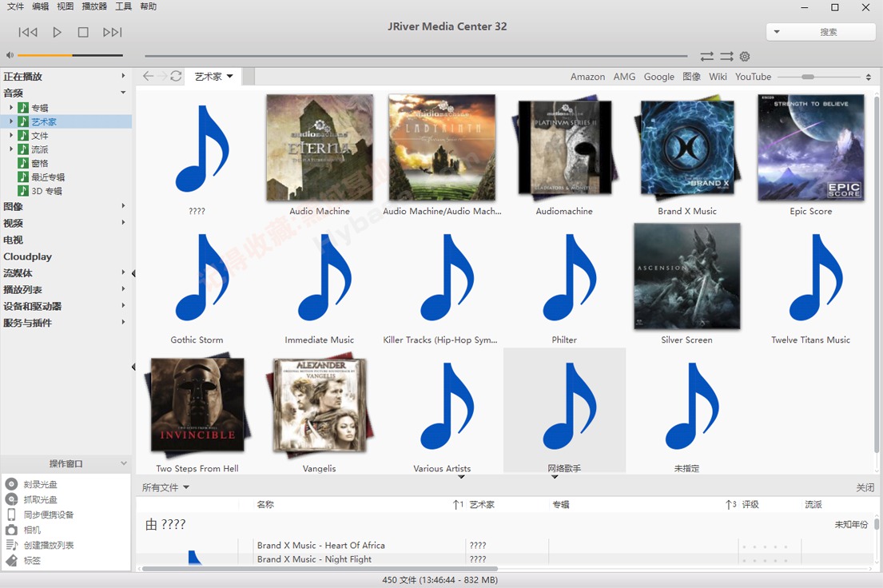883x588 pixels.
Task: Select the Two Steps From Hell thumbnail
Action: (x=197, y=405)
